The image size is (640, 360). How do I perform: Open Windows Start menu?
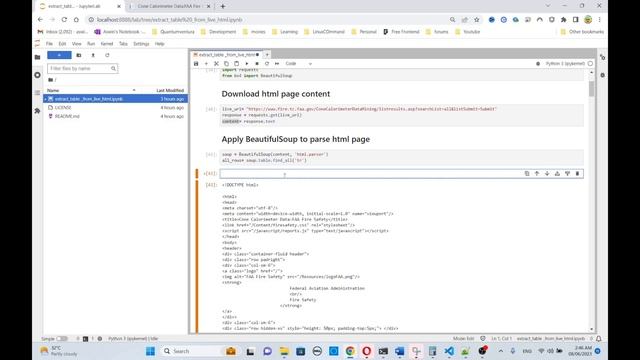click(150, 351)
